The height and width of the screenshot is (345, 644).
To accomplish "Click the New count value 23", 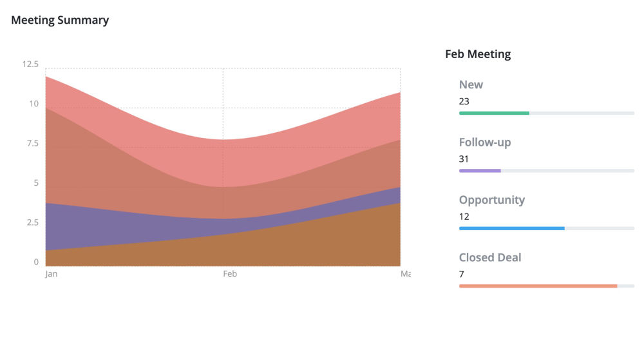I will [x=464, y=101].
